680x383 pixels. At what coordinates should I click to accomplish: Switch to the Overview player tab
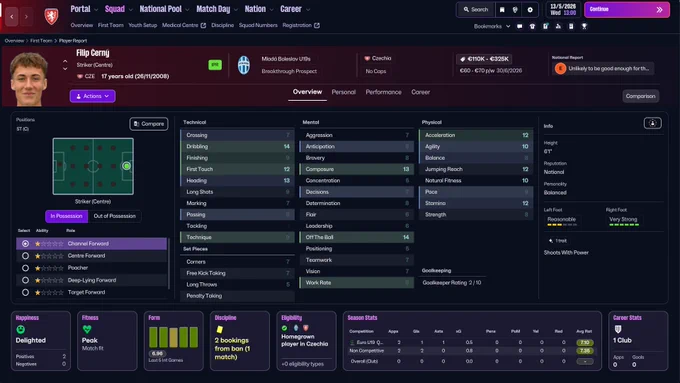coord(307,92)
